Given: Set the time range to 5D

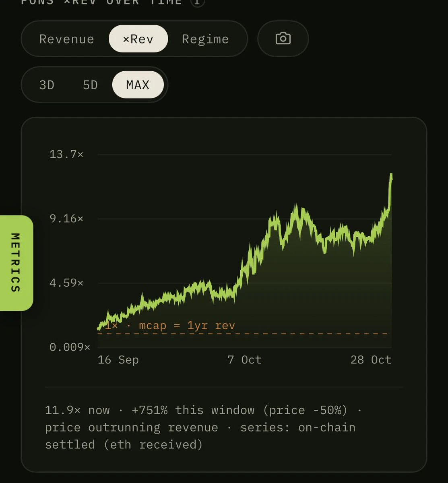Looking at the screenshot, I should click(90, 85).
